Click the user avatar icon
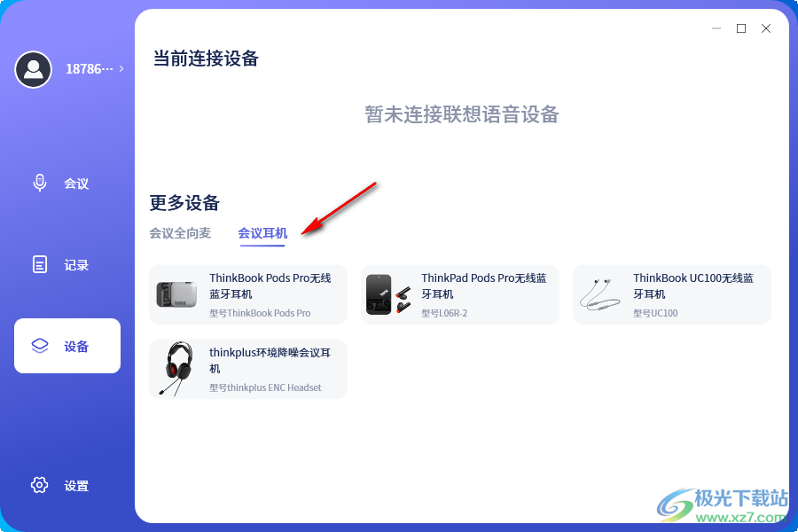Viewport: 798px width, 532px height. pos(33,69)
